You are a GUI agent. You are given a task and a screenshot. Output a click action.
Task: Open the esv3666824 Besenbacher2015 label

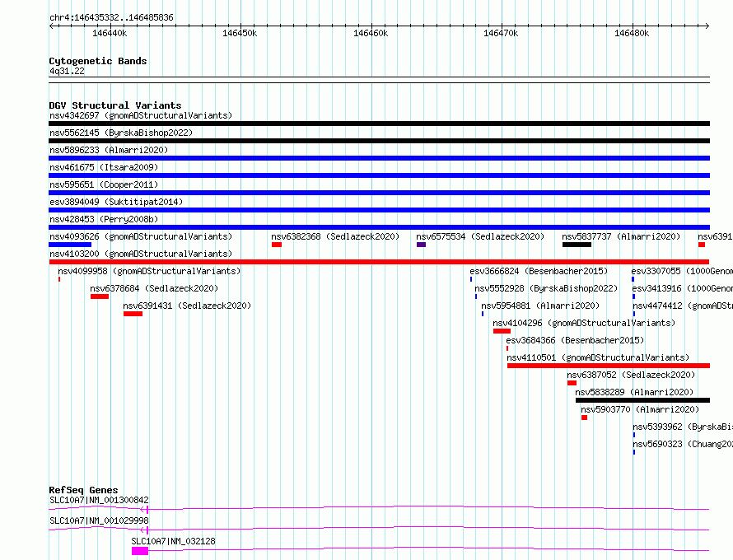click(x=539, y=271)
